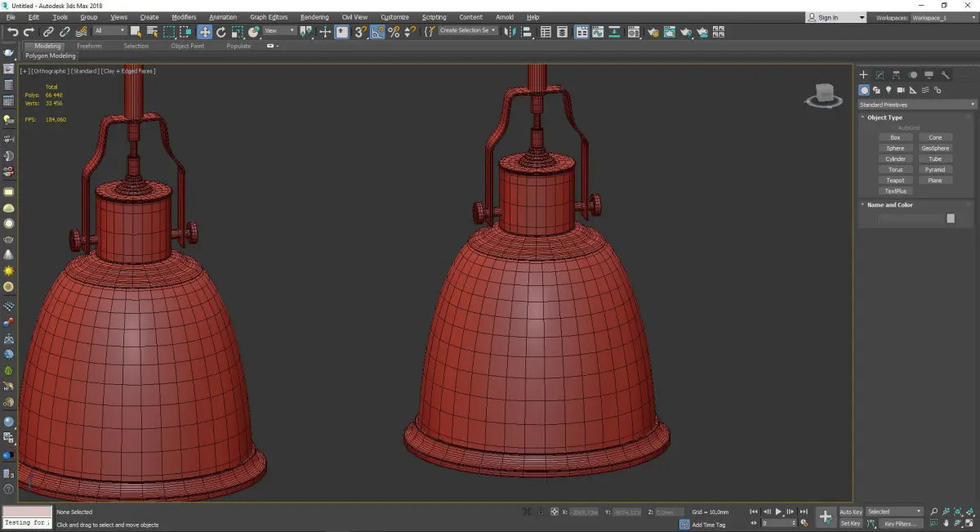
Task: Open the key filter Selected dropdown
Action: (x=895, y=512)
